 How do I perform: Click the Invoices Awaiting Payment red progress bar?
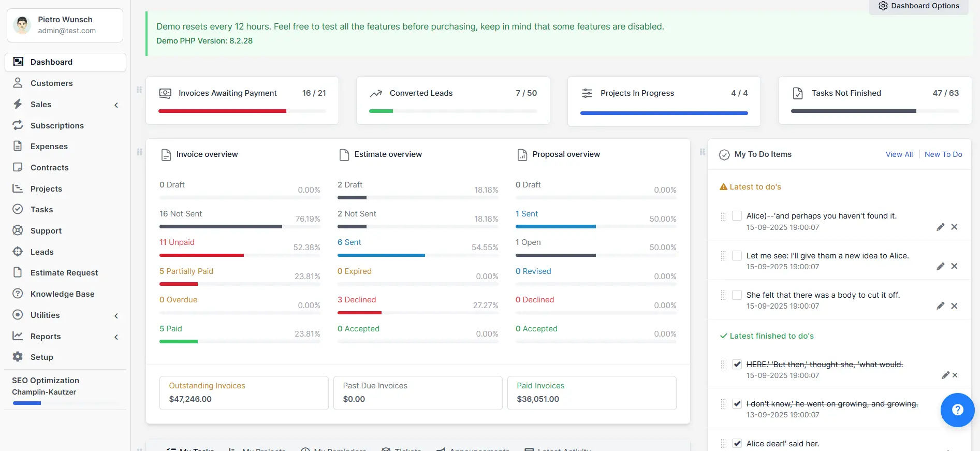[x=222, y=111]
